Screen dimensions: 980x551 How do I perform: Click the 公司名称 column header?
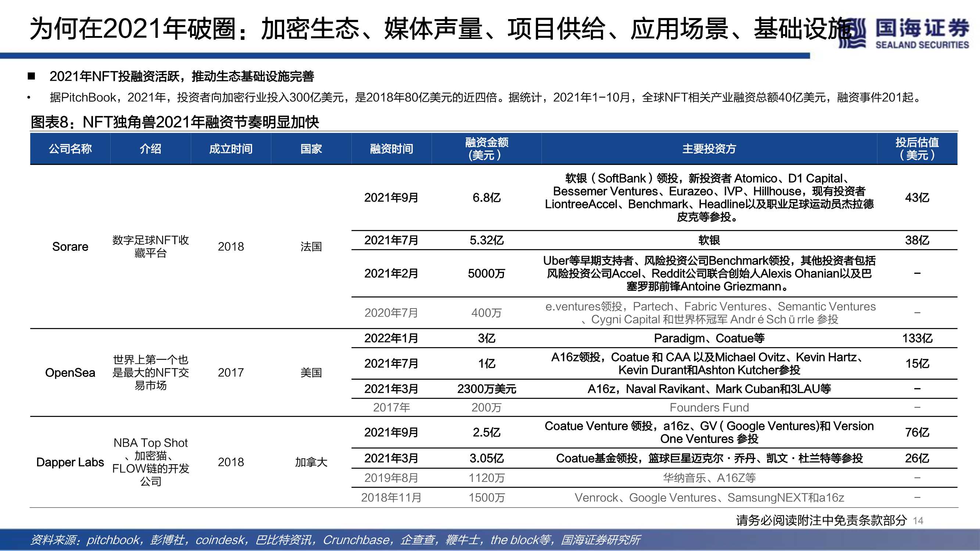click(70, 149)
